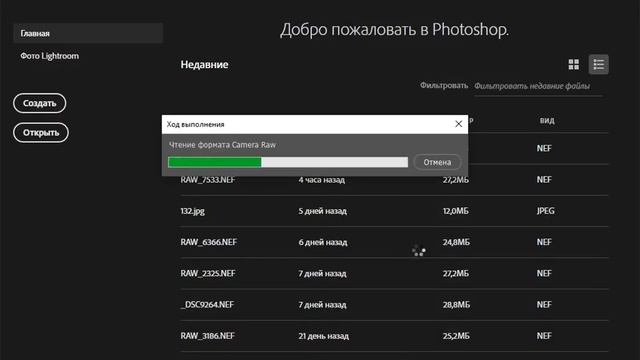Sort by the ВИД column header
The image size is (640, 360).
pyautogui.click(x=547, y=121)
